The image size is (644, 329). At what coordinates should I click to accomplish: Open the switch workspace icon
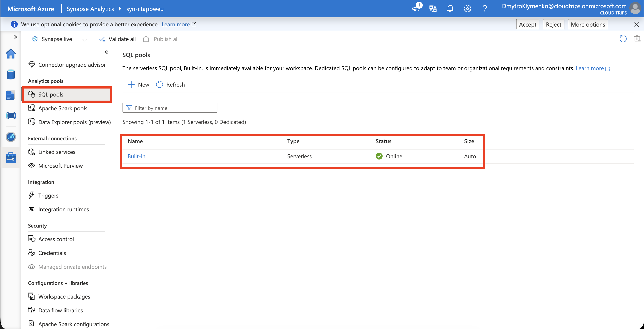[433, 8]
